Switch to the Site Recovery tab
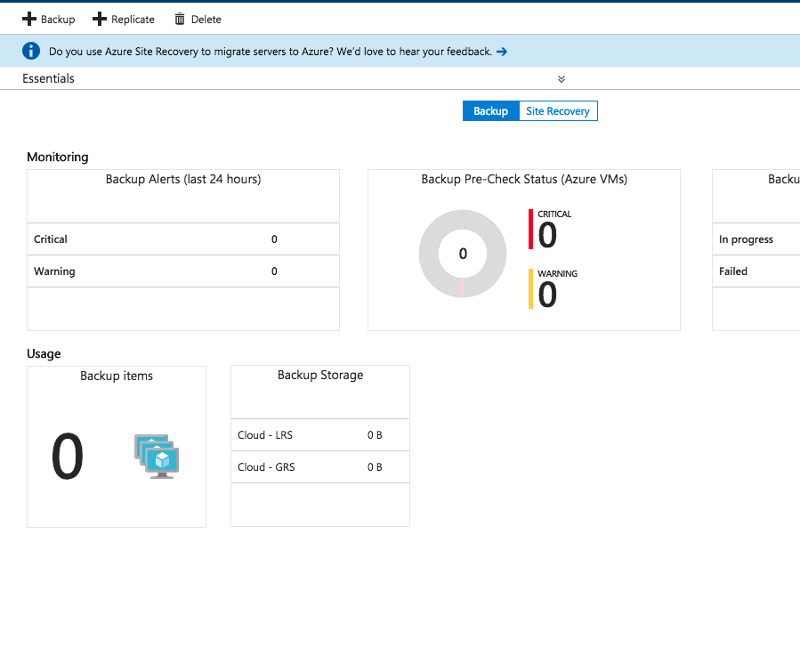The height and width of the screenshot is (672, 800). pyautogui.click(x=558, y=110)
